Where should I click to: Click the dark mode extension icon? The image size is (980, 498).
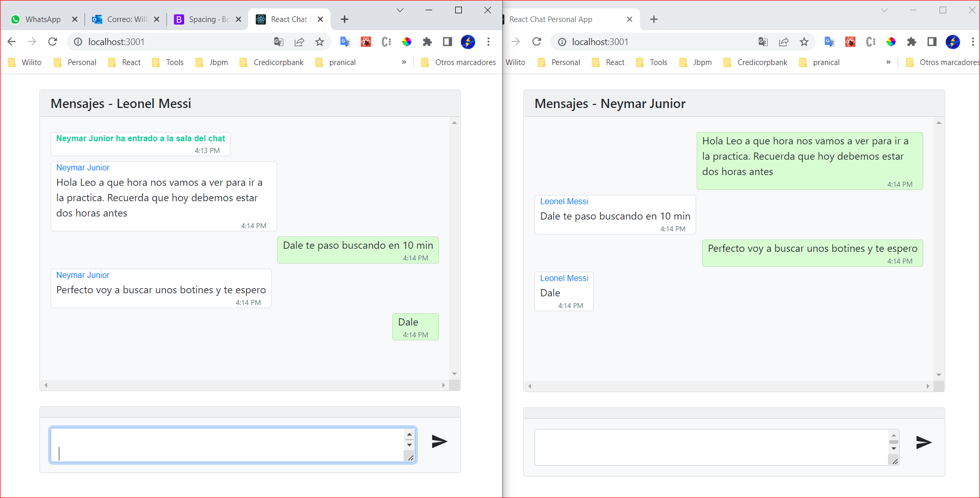tap(448, 41)
